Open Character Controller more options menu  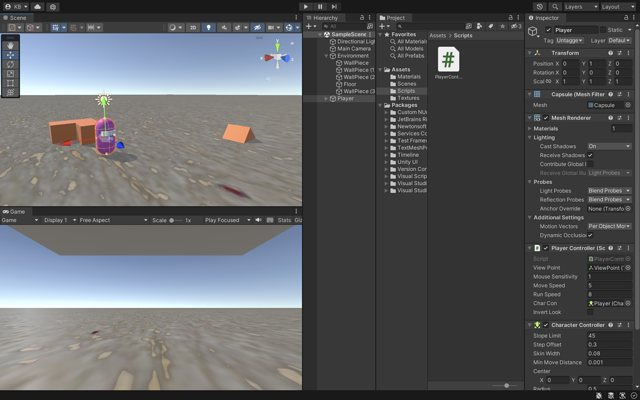[x=629, y=325]
